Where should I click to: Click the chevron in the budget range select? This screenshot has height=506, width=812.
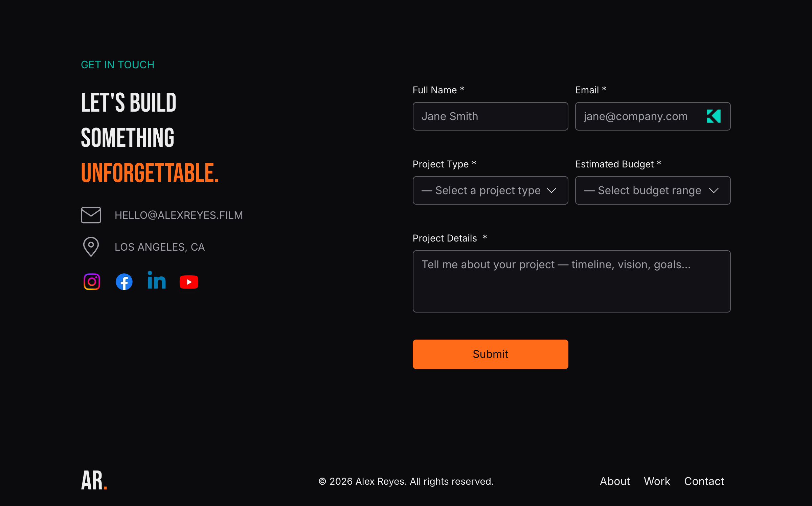[714, 191]
